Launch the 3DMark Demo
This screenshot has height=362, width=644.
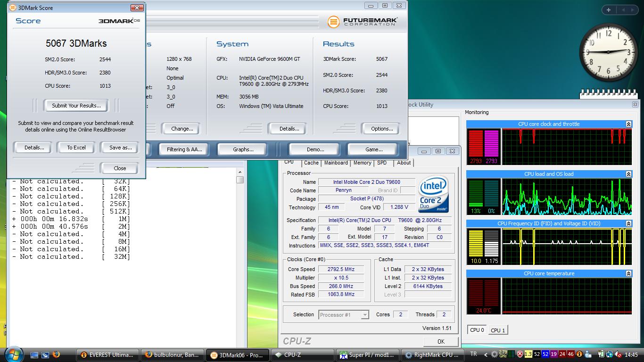click(315, 149)
